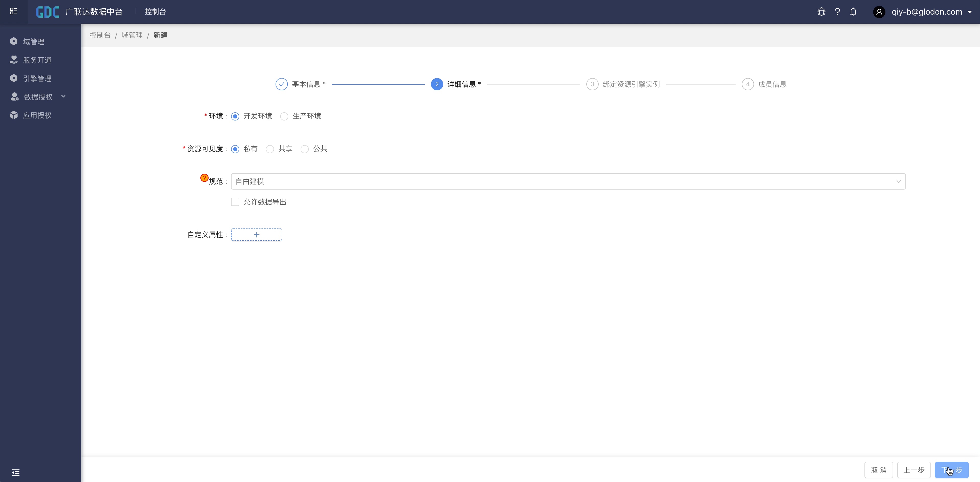Click the top-left menu grid icon
This screenshot has height=482, width=980.
14,12
